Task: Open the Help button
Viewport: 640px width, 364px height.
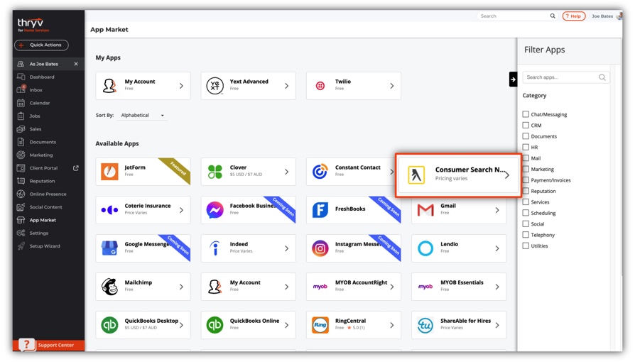Action: (x=573, y=16)
